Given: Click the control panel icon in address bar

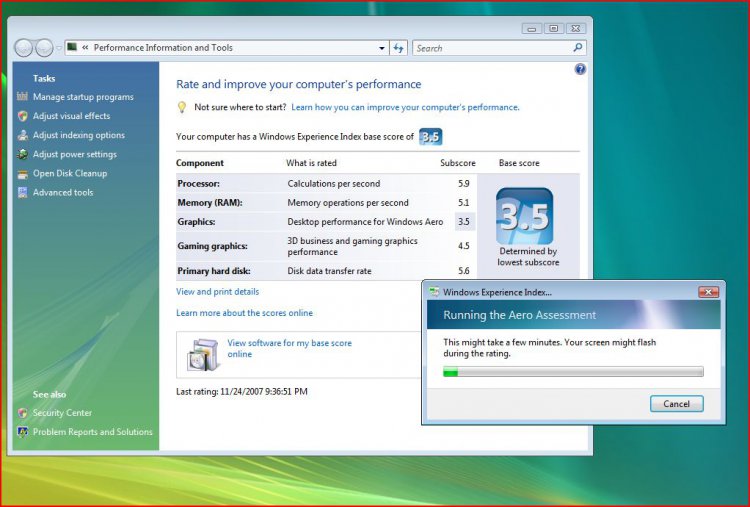Looking at the screenshot, I should 72,47.
